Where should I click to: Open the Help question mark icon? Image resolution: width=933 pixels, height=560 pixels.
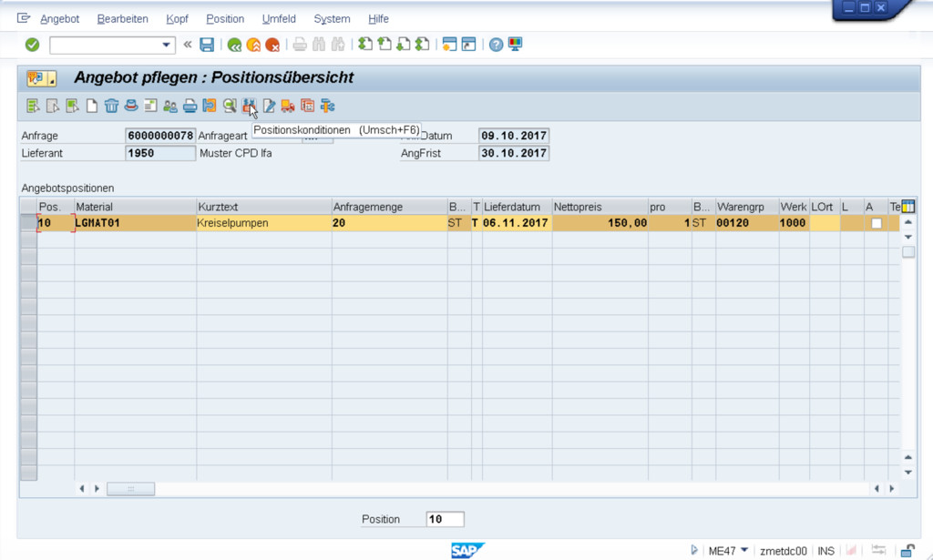coord(496,45)
